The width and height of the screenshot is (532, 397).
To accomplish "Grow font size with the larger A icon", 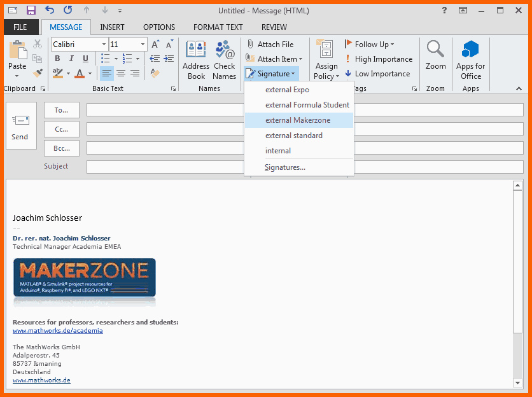I will pos(155,44).
